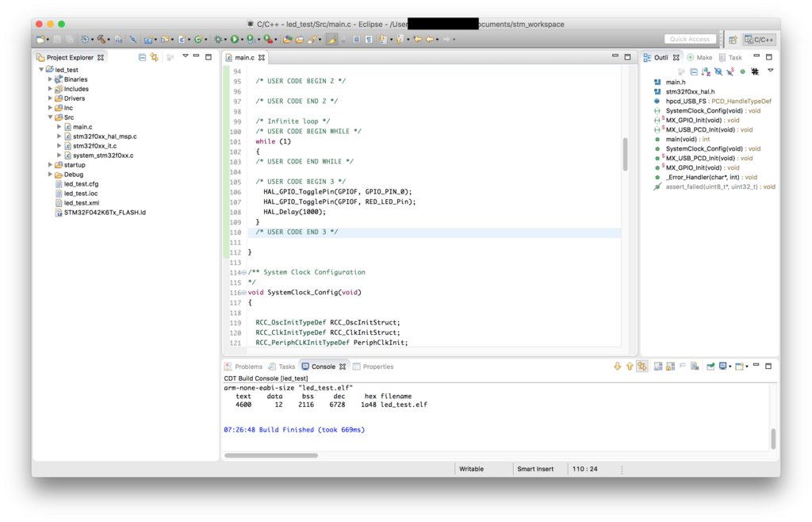Switch to the Task list tab

coord(730,57)
